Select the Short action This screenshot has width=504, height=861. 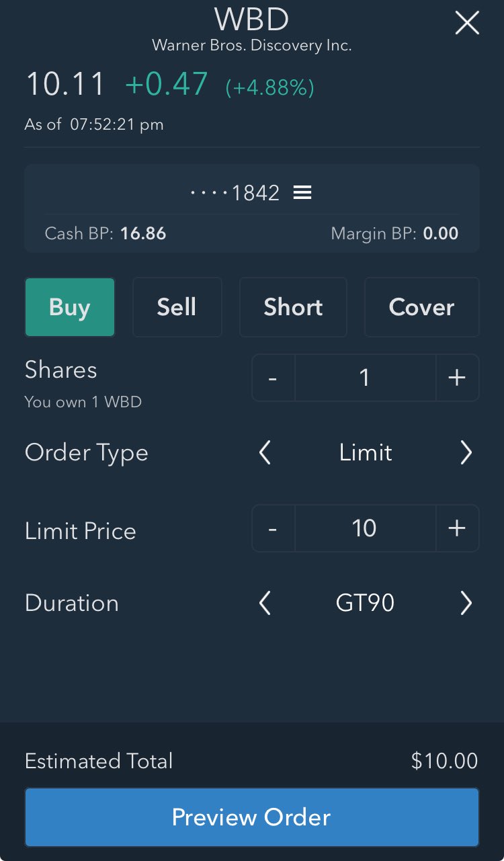point(293,307)
